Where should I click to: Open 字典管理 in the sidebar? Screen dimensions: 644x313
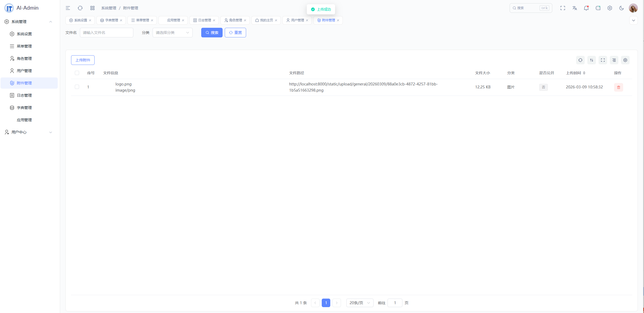click(29, 108)
